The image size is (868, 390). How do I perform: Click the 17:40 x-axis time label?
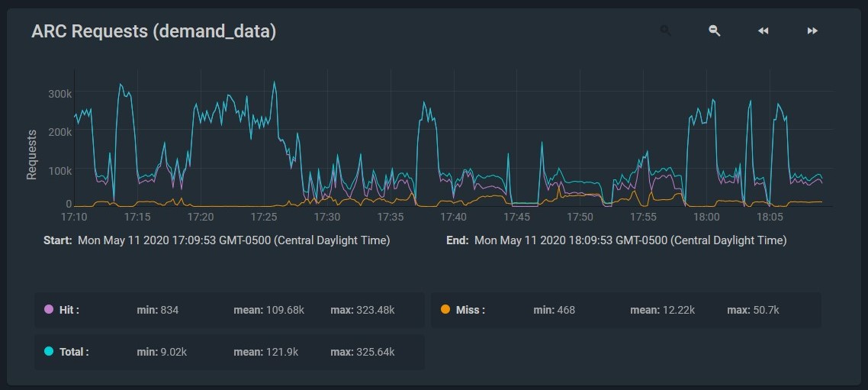tap(453, 218)
